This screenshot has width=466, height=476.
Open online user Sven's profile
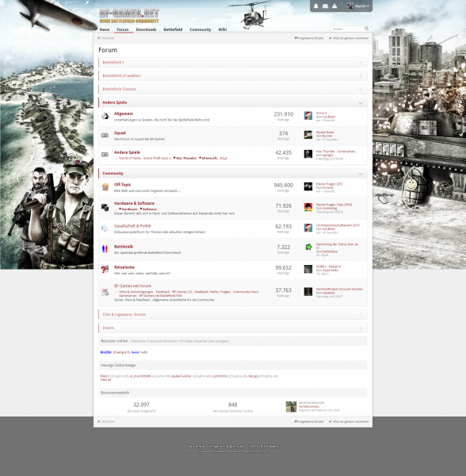pyautogui.click(x=135, y=352)
